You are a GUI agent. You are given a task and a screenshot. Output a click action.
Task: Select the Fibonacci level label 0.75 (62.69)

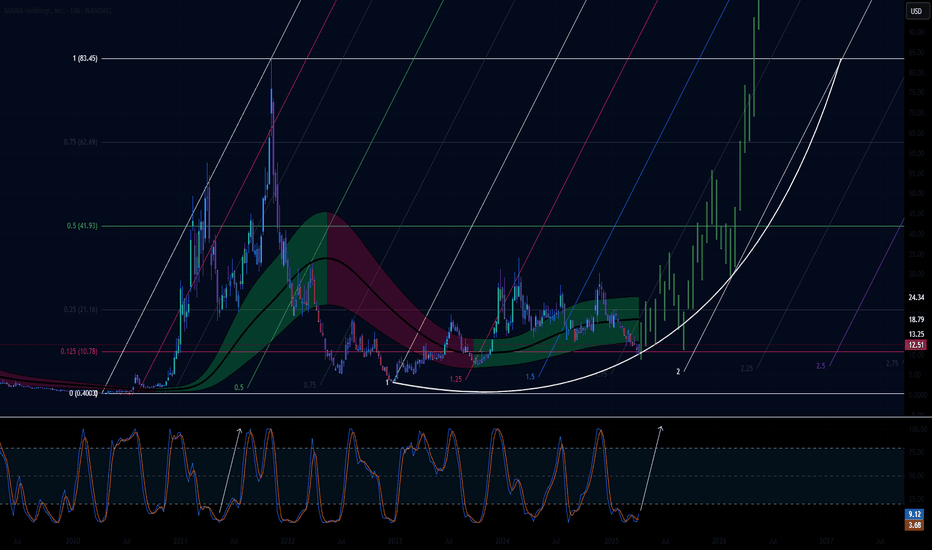tap(80, 142)
